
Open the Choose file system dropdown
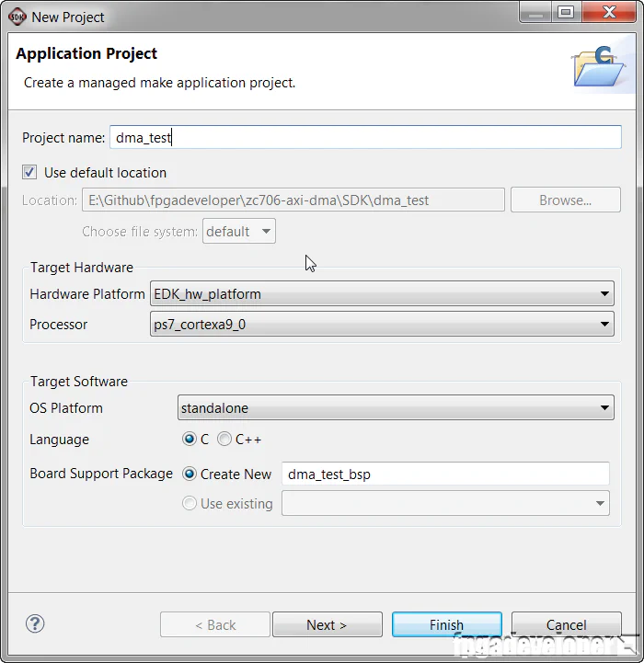point(238,232)
